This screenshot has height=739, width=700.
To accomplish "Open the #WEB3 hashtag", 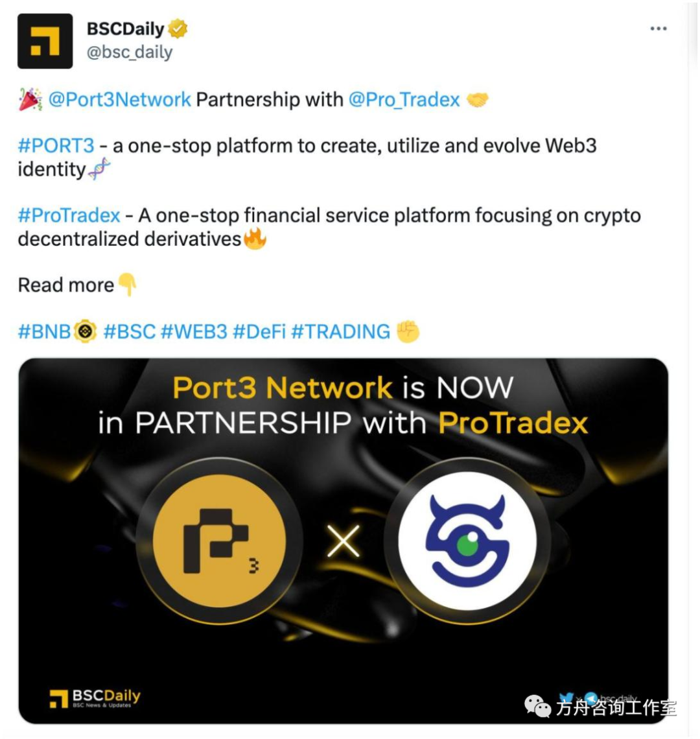I will tap(194, 332).
